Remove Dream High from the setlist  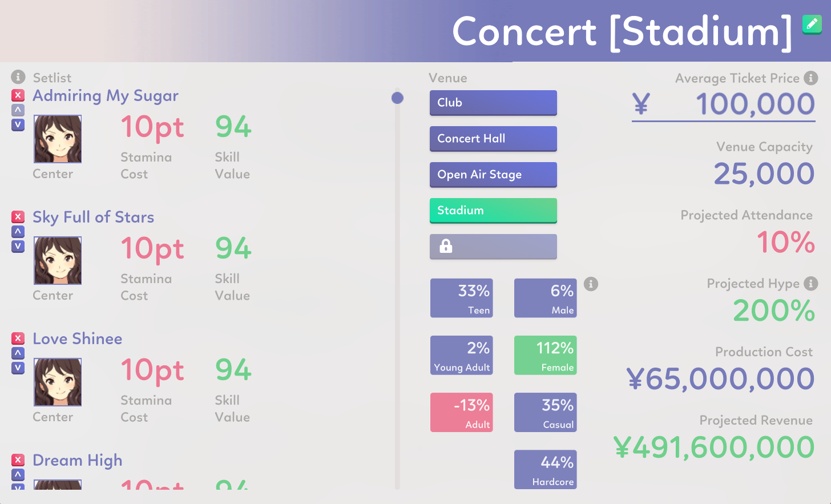click(x=18, y=460)
